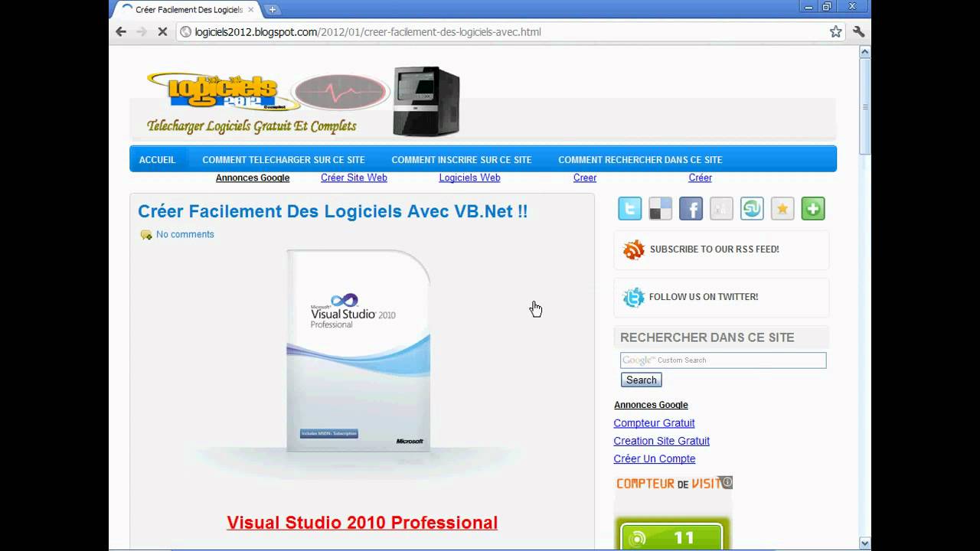This screenshot has height=551, width=980.
Task: Click the computer tower header image
Action: click(x=426, y=101)
